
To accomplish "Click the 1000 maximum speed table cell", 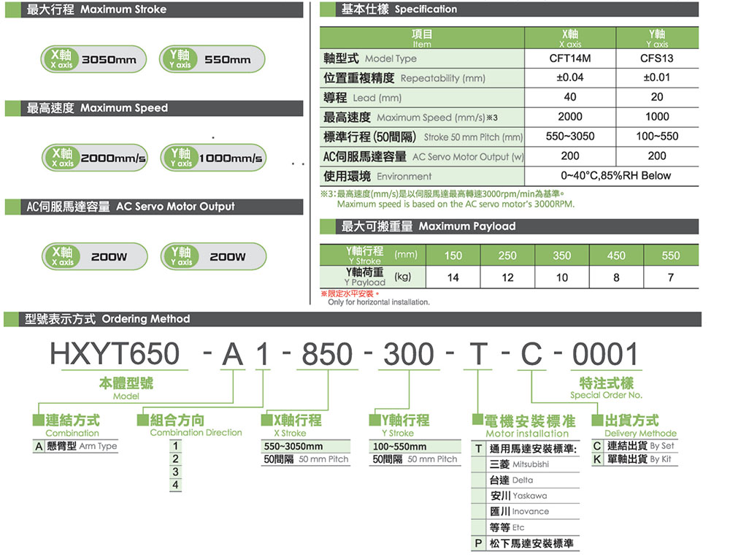I will (657, 117).
